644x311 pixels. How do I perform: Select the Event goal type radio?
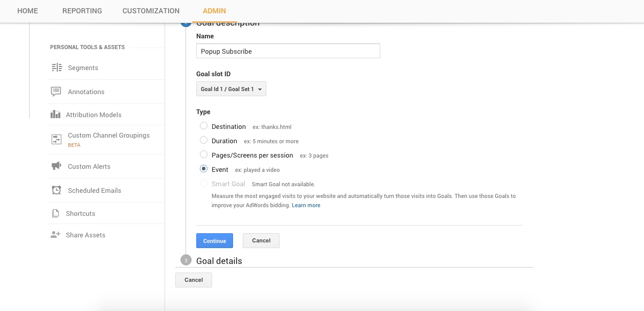(x=203, y=169)
